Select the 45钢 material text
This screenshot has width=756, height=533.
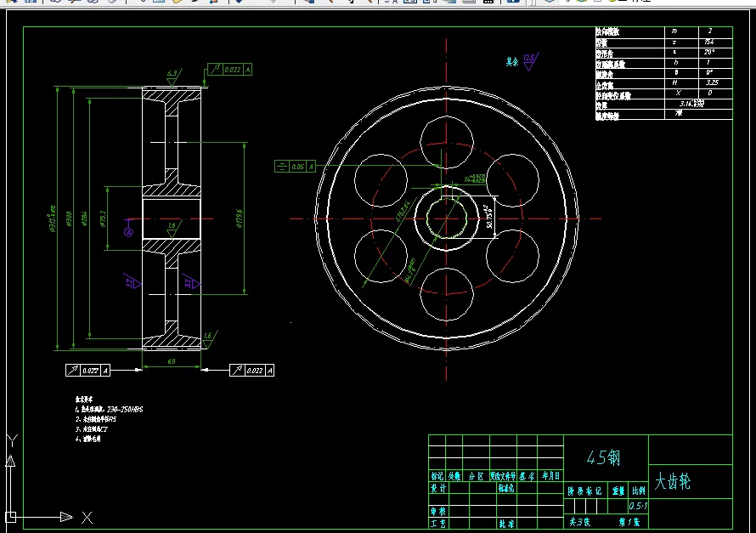[x=603, y=457]
